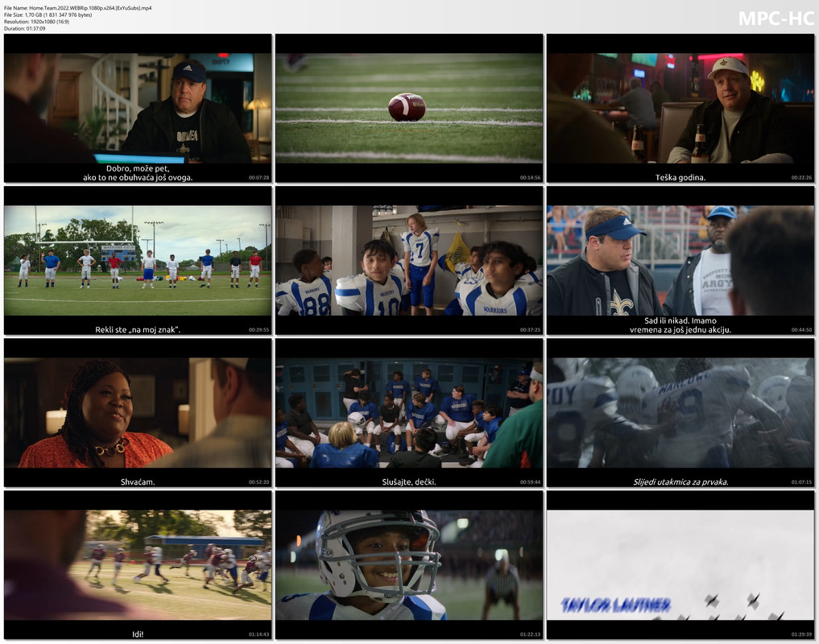
Task: Select thumbnail of man at desk with blue cap
Action: click(138, 108)
